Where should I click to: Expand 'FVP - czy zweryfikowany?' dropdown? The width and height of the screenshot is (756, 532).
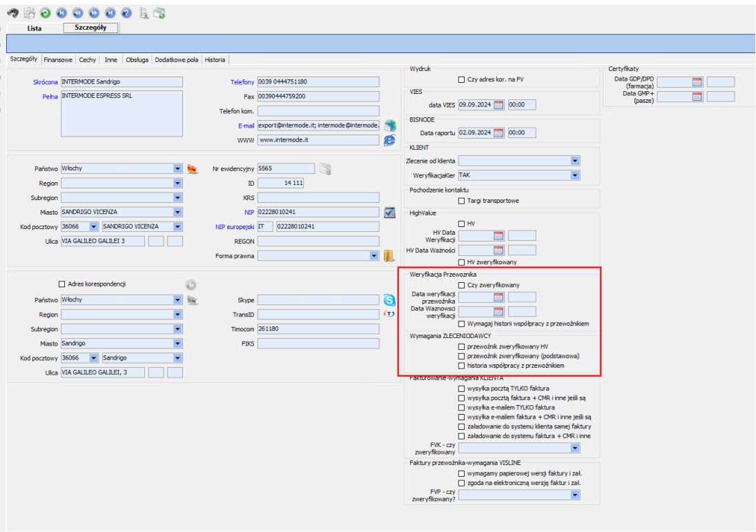click(574, 495)
